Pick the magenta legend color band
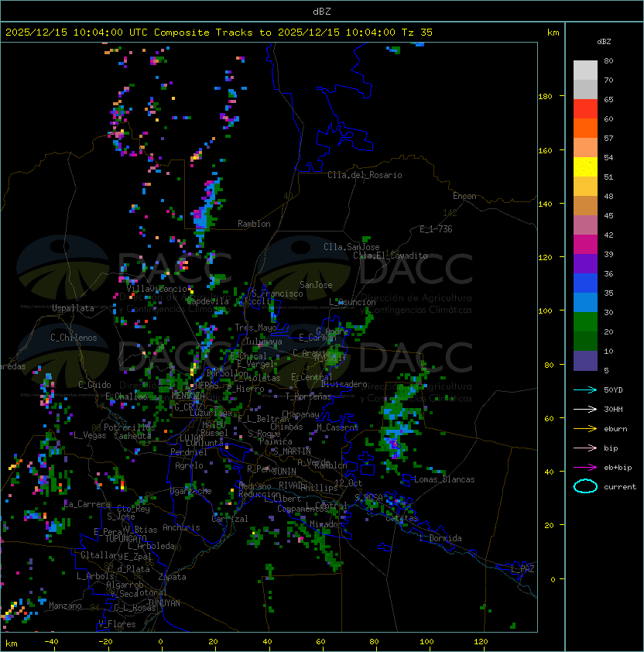 click(x=585, y=245)
